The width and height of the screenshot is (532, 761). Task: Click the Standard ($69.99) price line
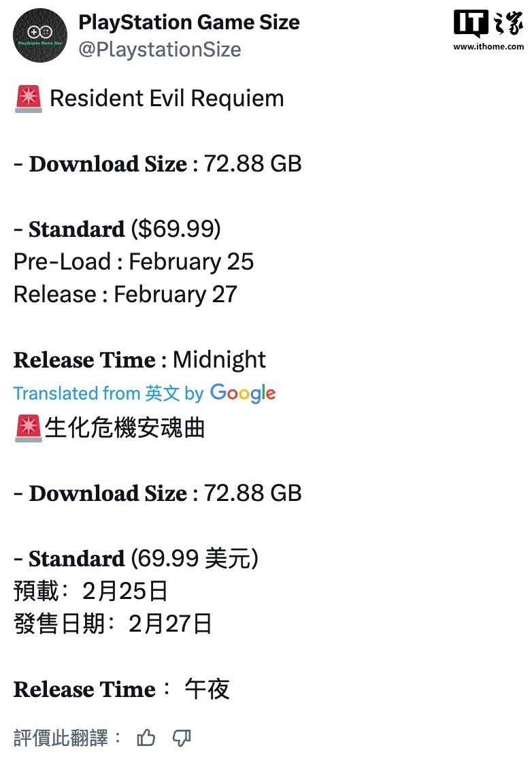click(117, 229)
